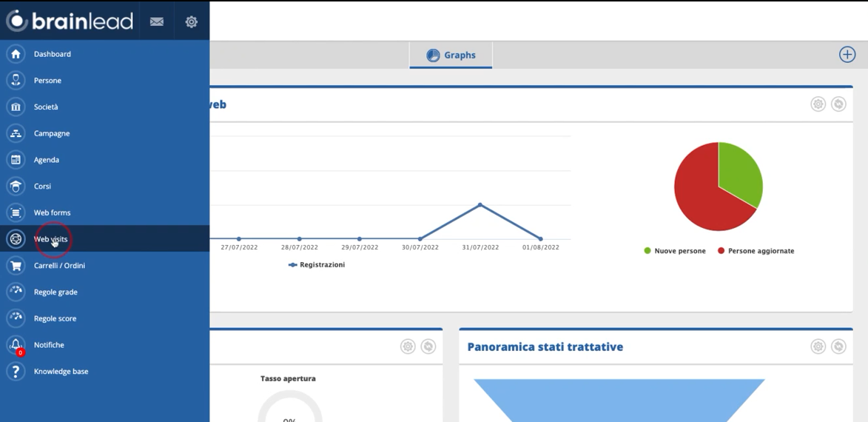Toggle the Nuove persone legend entry

[x=675, y=251]
